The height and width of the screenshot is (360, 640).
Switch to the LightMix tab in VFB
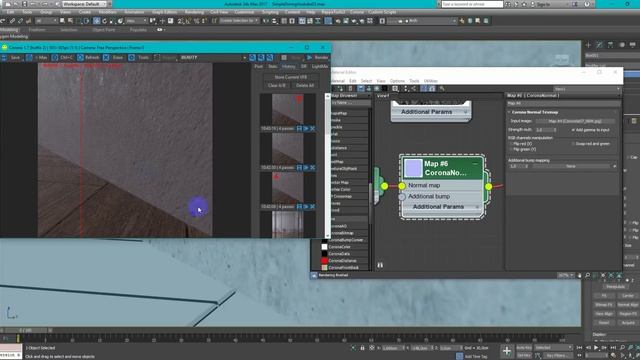pos(320,66)
